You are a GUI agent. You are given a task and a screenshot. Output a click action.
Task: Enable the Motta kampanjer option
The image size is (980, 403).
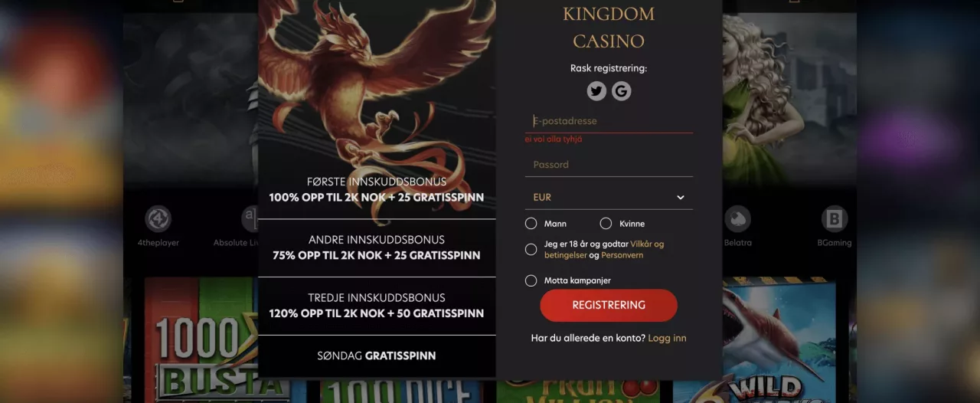tap(531, 280)
